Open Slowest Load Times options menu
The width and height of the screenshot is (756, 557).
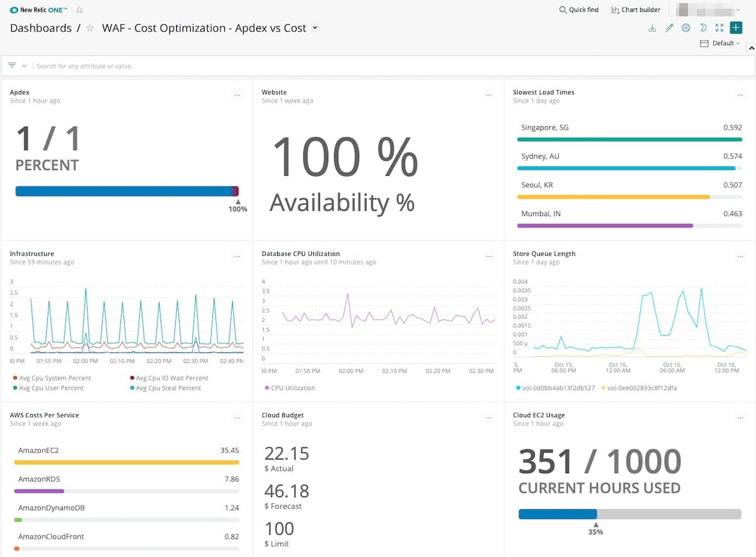740,95
